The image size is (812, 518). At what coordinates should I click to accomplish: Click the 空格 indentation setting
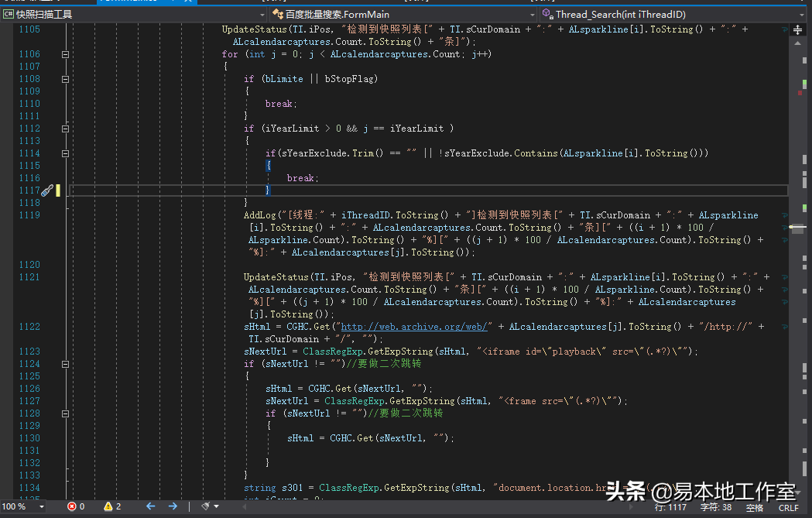pyautogui.click(x=755, y=508)
